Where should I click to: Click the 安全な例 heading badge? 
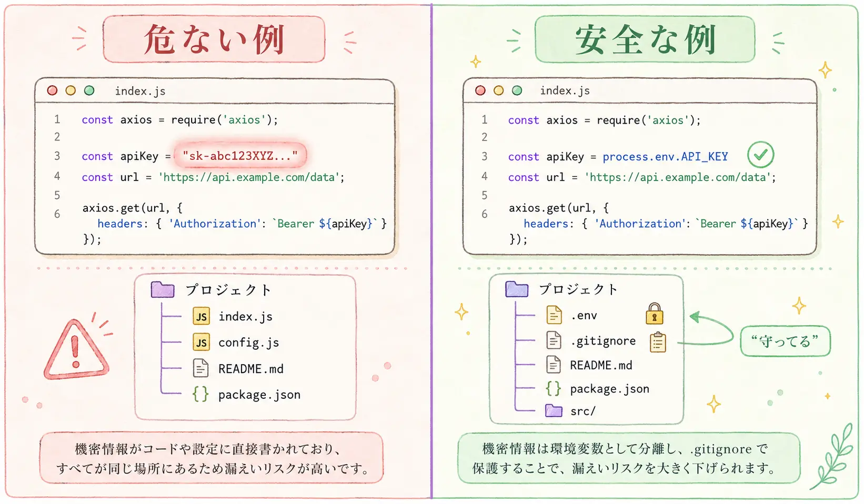click(x=645, y=39)
